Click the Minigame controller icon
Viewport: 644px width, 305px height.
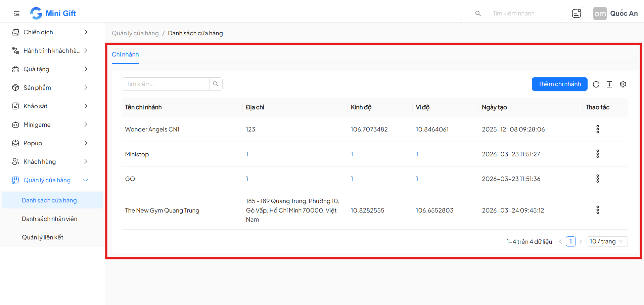click(15, 125)
